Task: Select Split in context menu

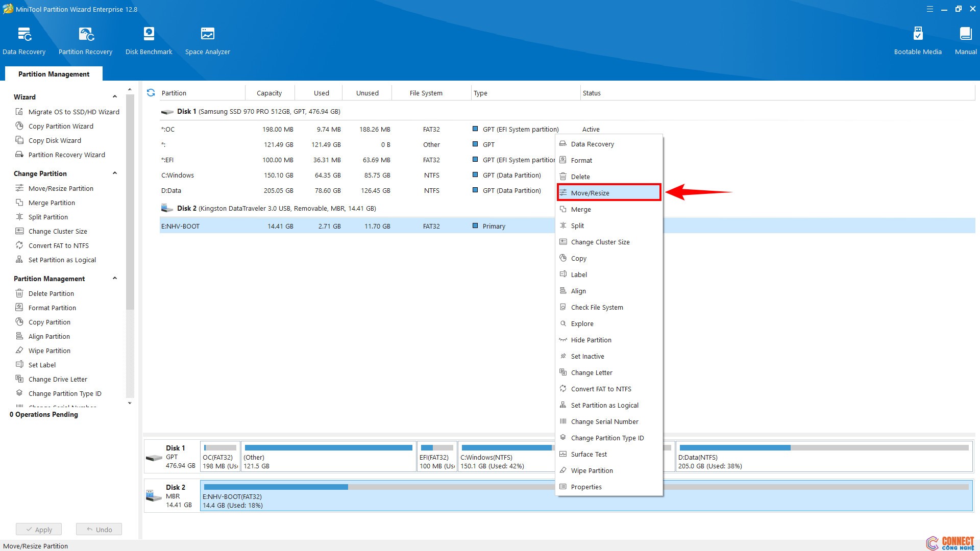Action: pos(609,226)
